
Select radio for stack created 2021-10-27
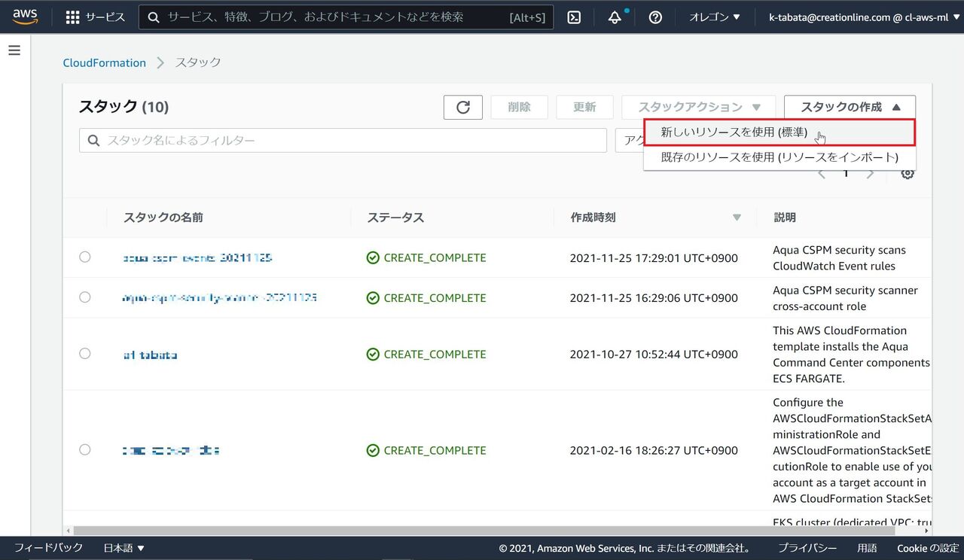[84, 353]
